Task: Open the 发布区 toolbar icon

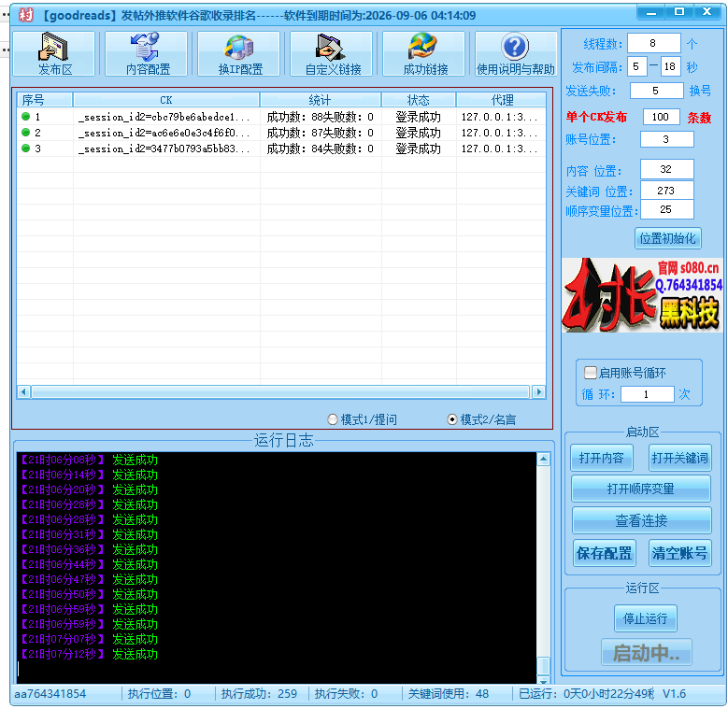Action: (54, 54)
